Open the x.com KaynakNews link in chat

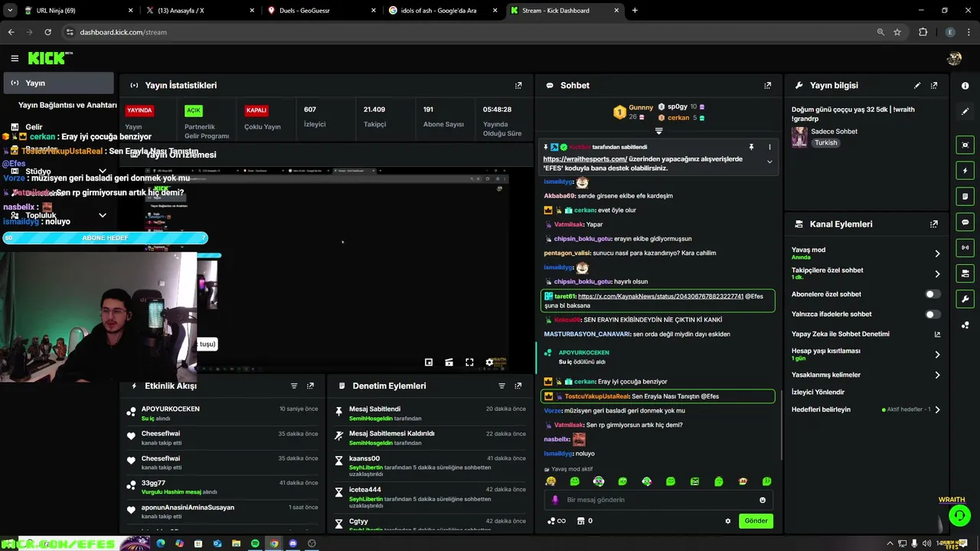click(661, 296)
